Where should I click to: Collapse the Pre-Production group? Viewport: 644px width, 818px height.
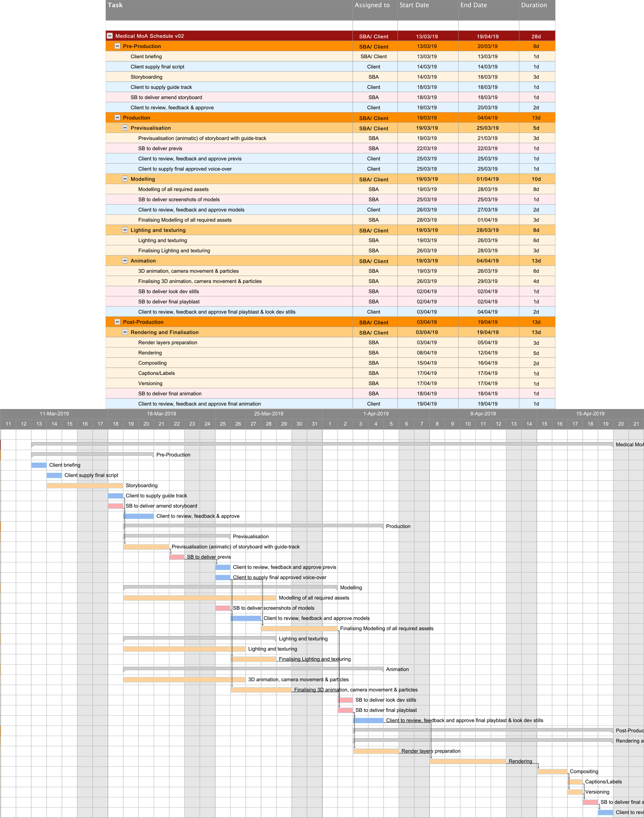click(117, 46)
